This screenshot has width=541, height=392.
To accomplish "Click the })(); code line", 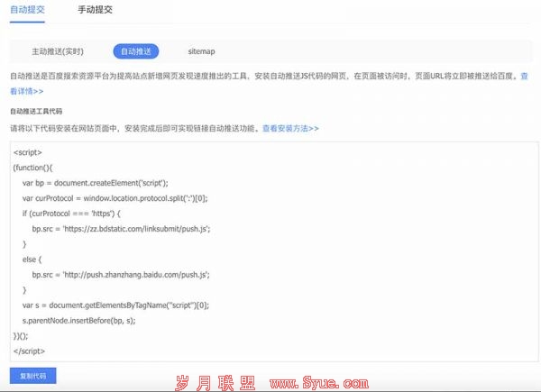I will pos(21,336).
